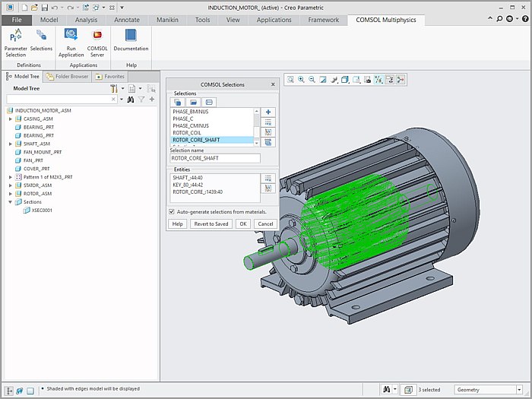Click the Selections ribbon icon

(41, 40)
